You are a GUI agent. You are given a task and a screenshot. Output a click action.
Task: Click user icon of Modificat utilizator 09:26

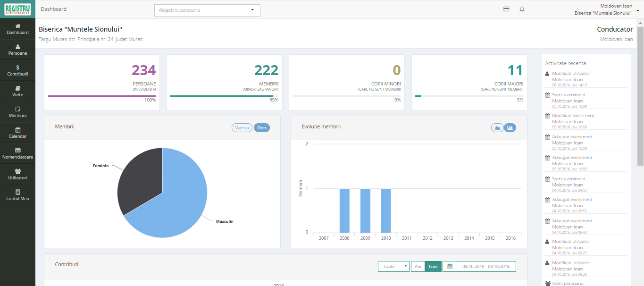pos(547,263)
